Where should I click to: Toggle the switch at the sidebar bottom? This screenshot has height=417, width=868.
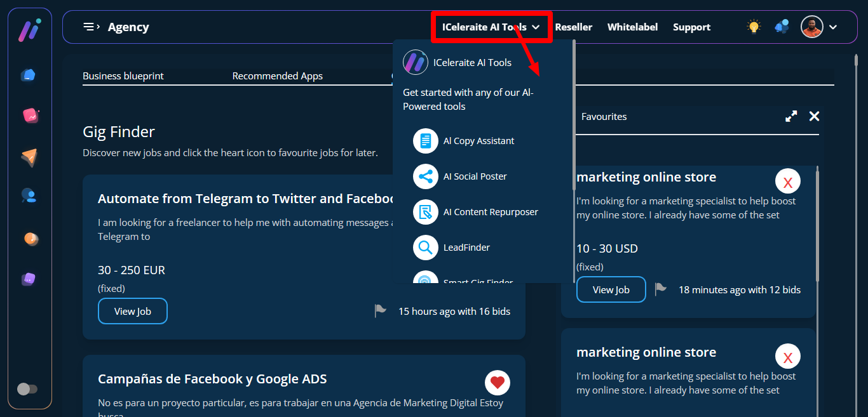pyautogui.click(x=27, y=389)
